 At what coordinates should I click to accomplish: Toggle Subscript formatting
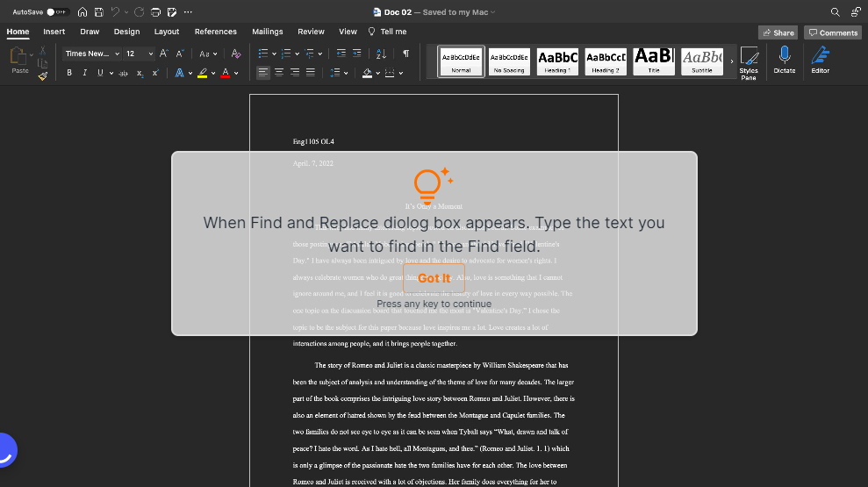(x=140, y=73)
